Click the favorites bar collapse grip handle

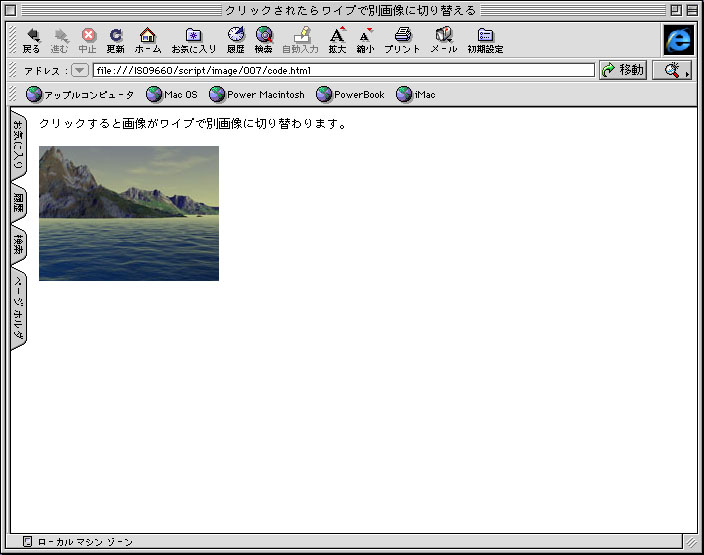pos(13,94)
